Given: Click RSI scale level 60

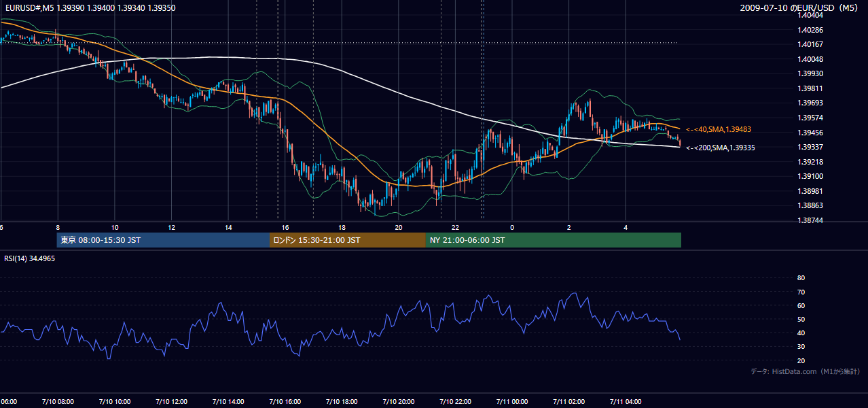Looking at the screenshot, I should pos(801,305).
